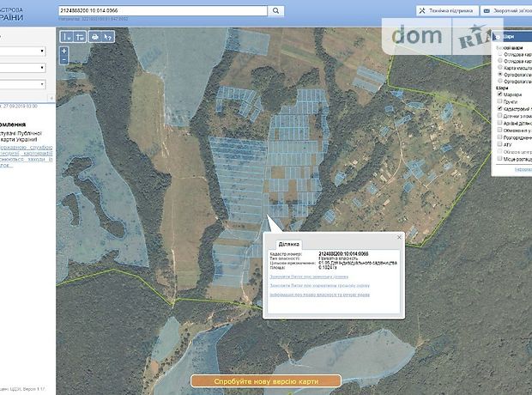The height and width of the screenshot is (395, 532).
Task: Click the area value 0.1024 га
Action: [x=328, y=268]
